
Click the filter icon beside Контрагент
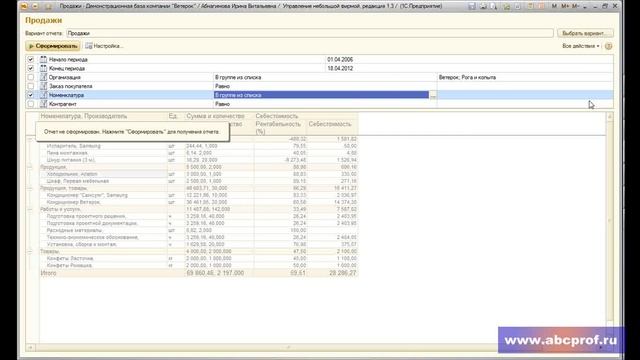(x=43, y=104)
